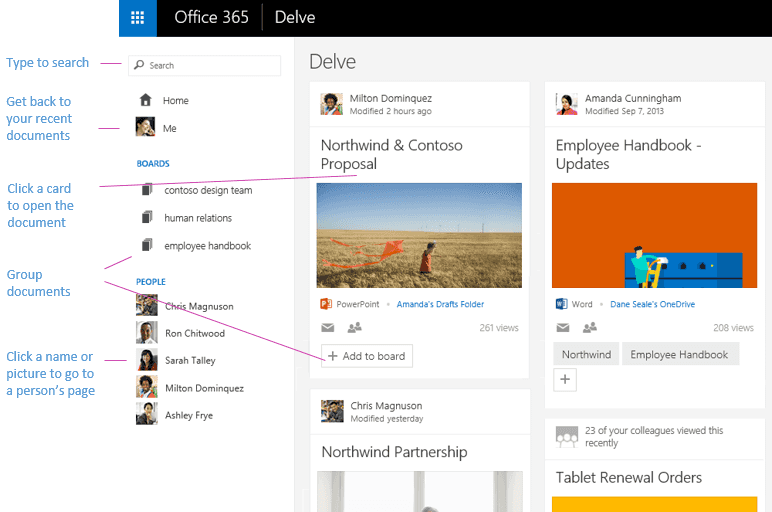Screen dimensions: 772x512
Task: Click the BOARDS section heading
Action: point(153,163)
